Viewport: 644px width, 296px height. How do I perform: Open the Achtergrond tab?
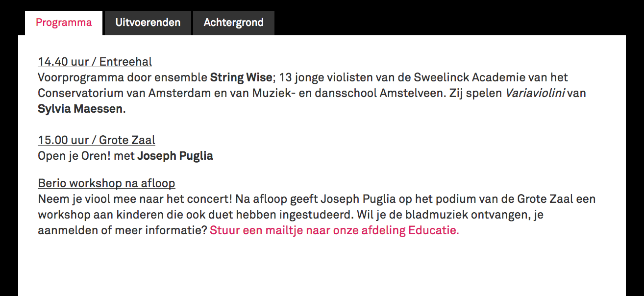click(x=234, y=23)
